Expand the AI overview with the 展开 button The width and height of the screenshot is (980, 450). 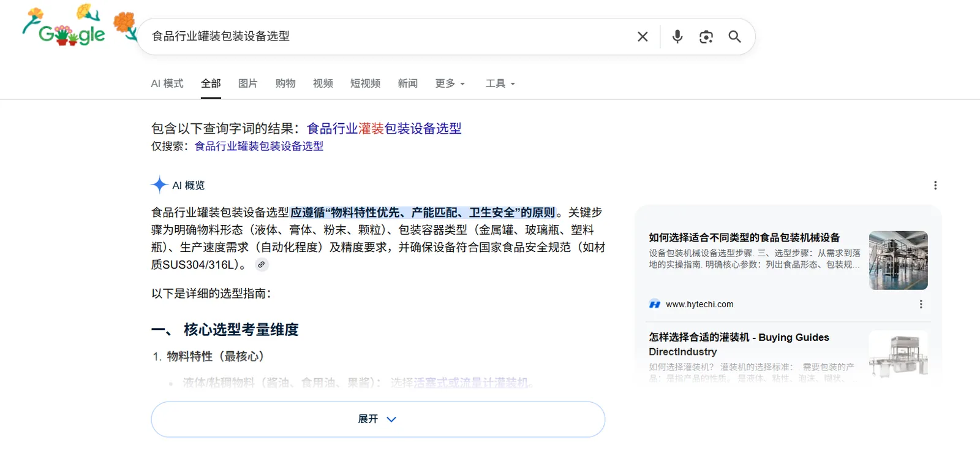pyautogui.click(x=378, y=419)
